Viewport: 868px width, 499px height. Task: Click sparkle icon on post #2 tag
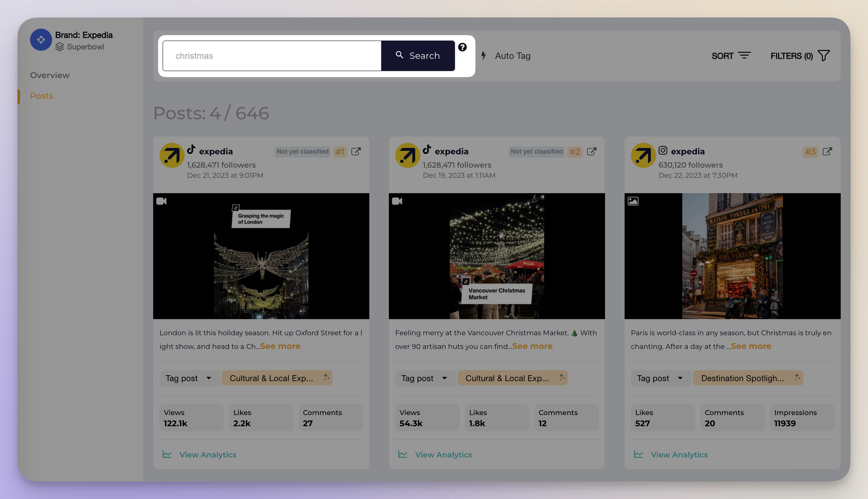click(x=562, y=377)
